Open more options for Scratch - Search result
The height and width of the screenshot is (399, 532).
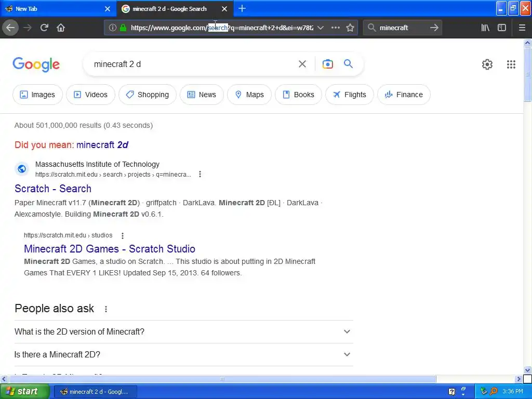200,174
